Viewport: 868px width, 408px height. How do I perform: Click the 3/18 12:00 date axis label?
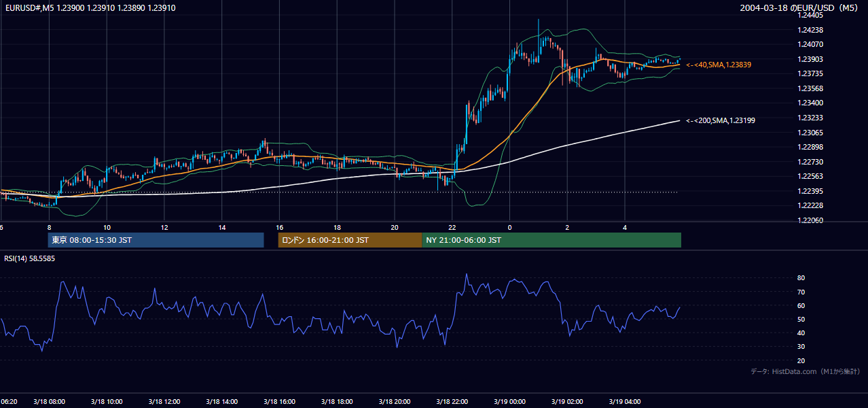[164, 402]
